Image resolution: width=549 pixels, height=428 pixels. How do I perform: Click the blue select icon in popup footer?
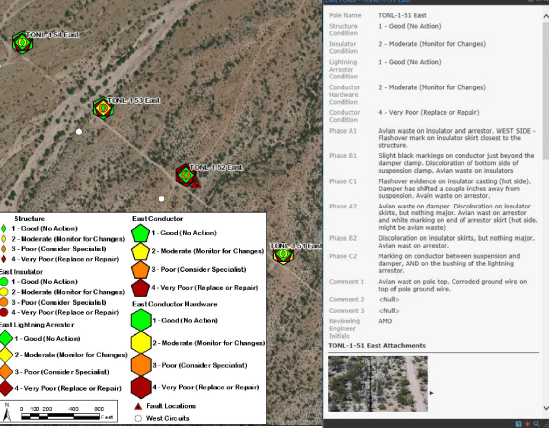click(x=519, y=424)
